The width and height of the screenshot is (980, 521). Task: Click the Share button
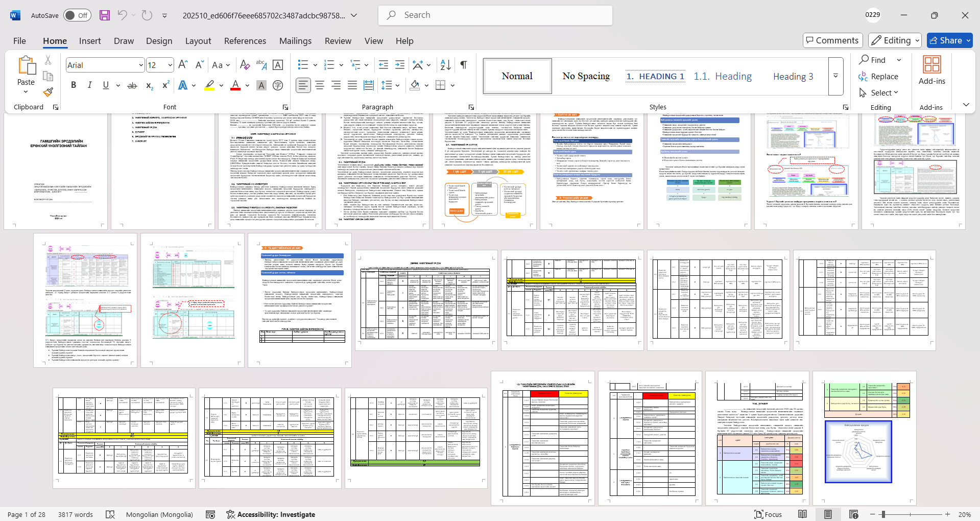pos(949,40)
